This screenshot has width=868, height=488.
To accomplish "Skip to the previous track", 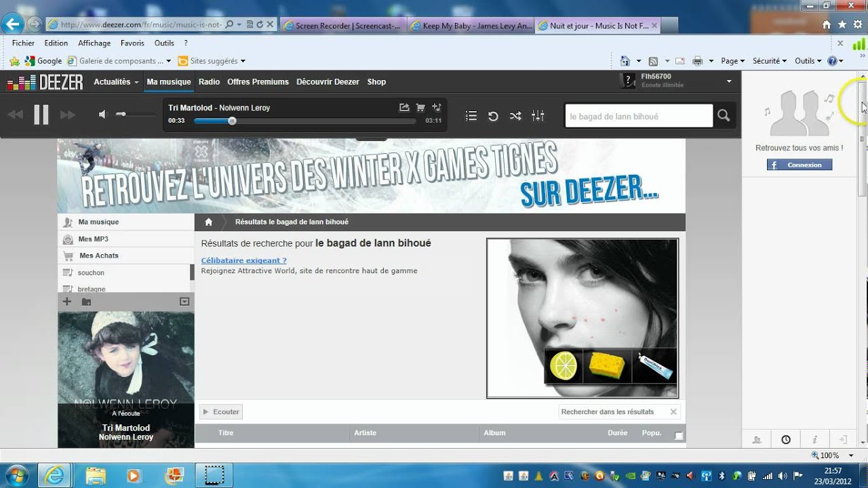I will pos(15,115).
